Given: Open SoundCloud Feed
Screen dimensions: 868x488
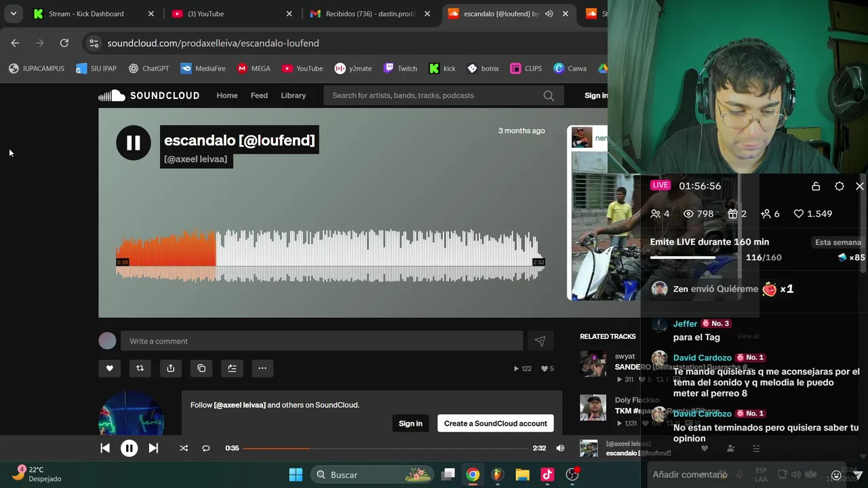Looking at the screenshot, I should tap(259, 96).
